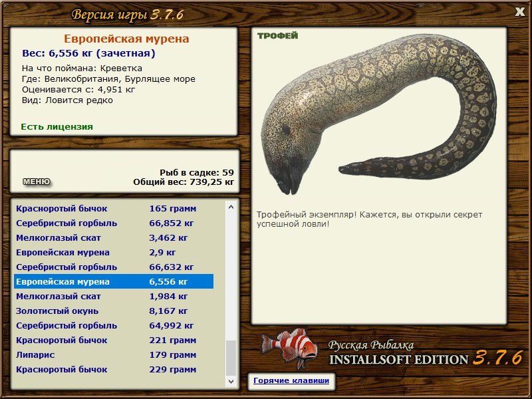Select highlighted Европейская мурена 6,556 кг row
Image resolution: width=532 pixels, height=399 pixels.
click(x=114, y=281)
